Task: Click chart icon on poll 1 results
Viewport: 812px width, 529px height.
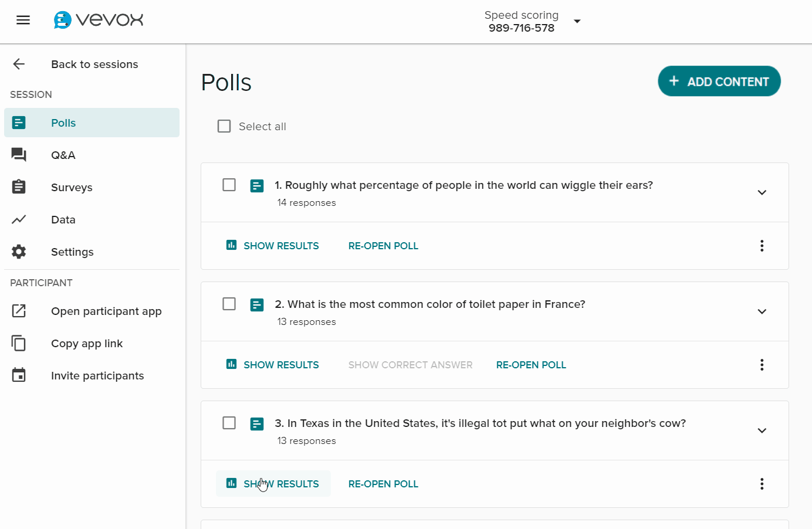Action: [232, 245]
